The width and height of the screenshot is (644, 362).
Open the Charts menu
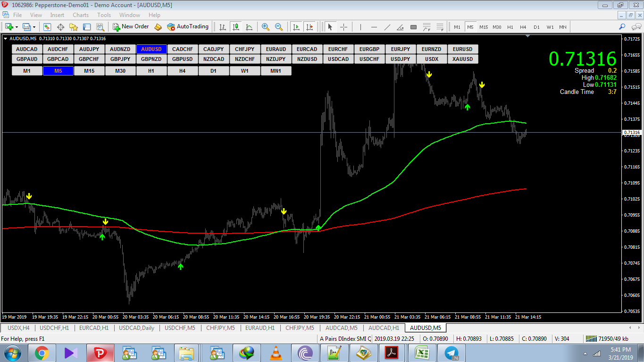pos(81,15)
